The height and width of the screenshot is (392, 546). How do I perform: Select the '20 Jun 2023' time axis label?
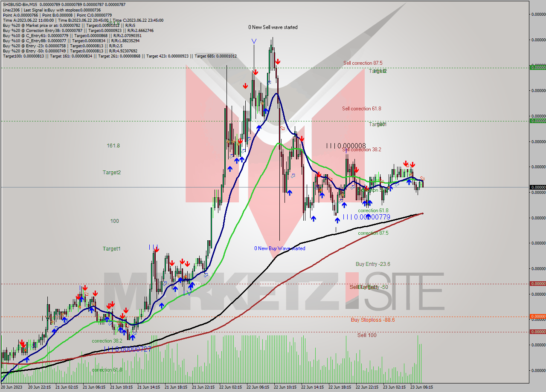point(12,387)
